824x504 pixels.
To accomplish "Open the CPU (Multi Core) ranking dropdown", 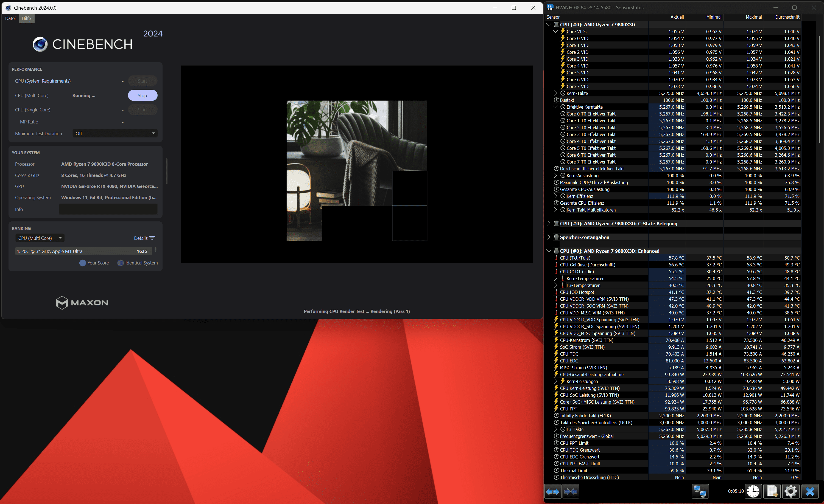I will tap(40, 238).
